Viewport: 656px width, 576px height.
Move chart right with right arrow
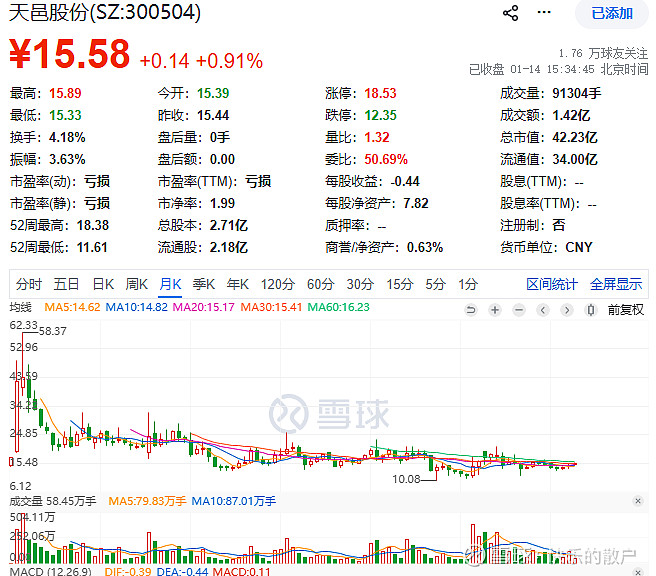567,310
